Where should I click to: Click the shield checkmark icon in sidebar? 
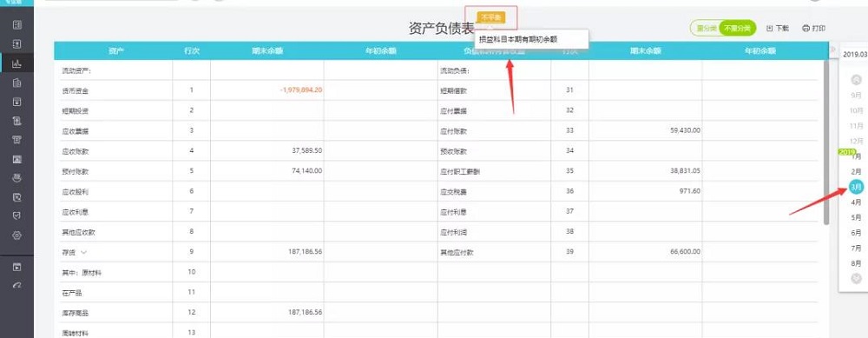point(16,216)
